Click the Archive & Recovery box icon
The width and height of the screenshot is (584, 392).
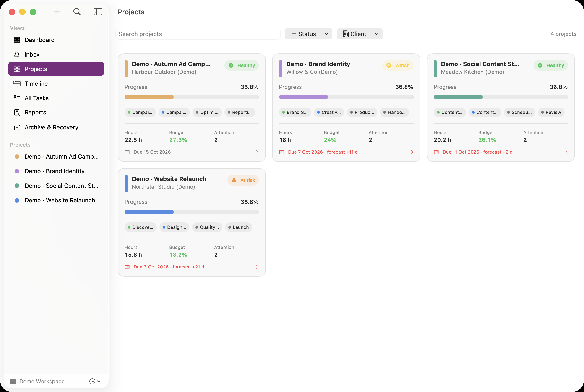click(x=17, y=127)
